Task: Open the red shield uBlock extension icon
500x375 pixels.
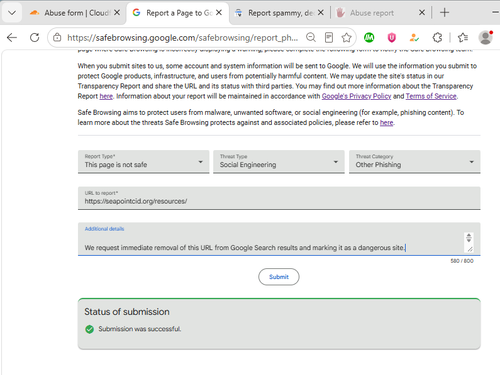Action: (x=392, y=38)
